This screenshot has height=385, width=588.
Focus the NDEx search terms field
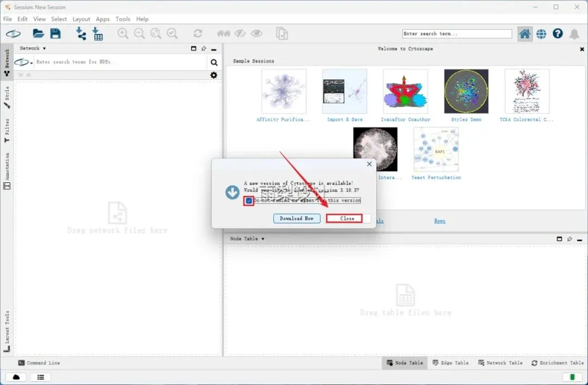(x=120, y=62)
